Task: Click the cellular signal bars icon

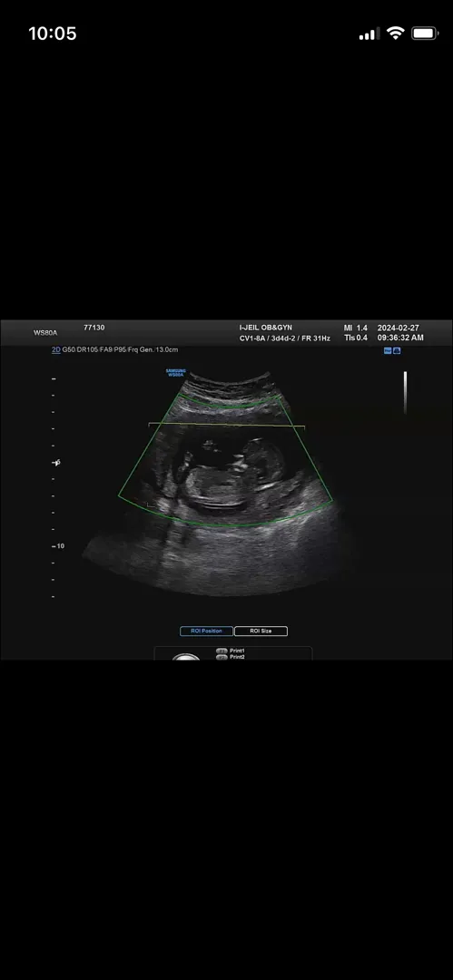Action: (369, 34)
